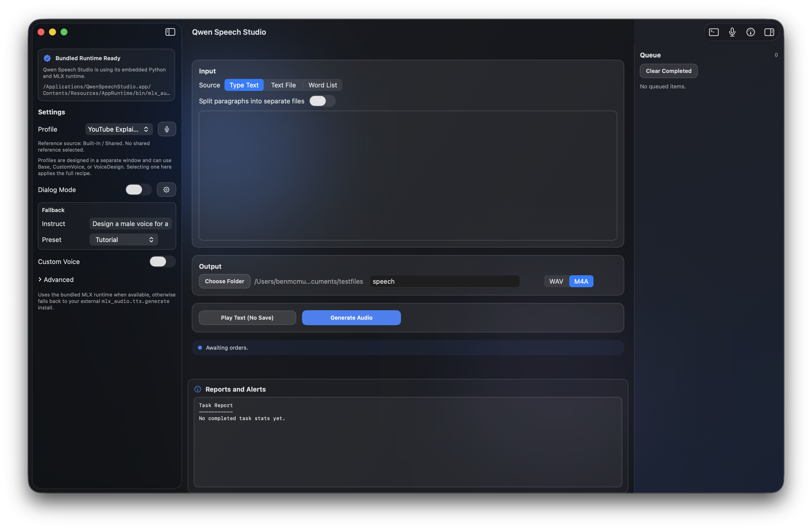The height and width of the screenshot is (530, 812).
Task: Click Choose Folder button
Action: [x=224, y=281]
